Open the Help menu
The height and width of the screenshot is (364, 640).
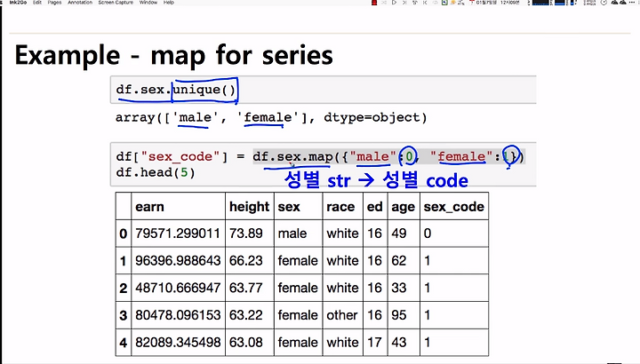pyautogui.click(x=169, y=3)
